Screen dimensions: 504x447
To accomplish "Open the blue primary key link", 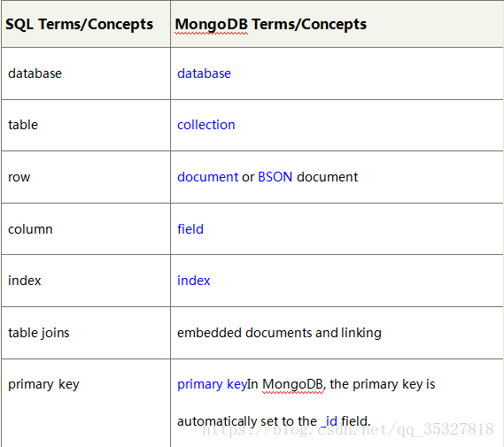I will point(212,384).
